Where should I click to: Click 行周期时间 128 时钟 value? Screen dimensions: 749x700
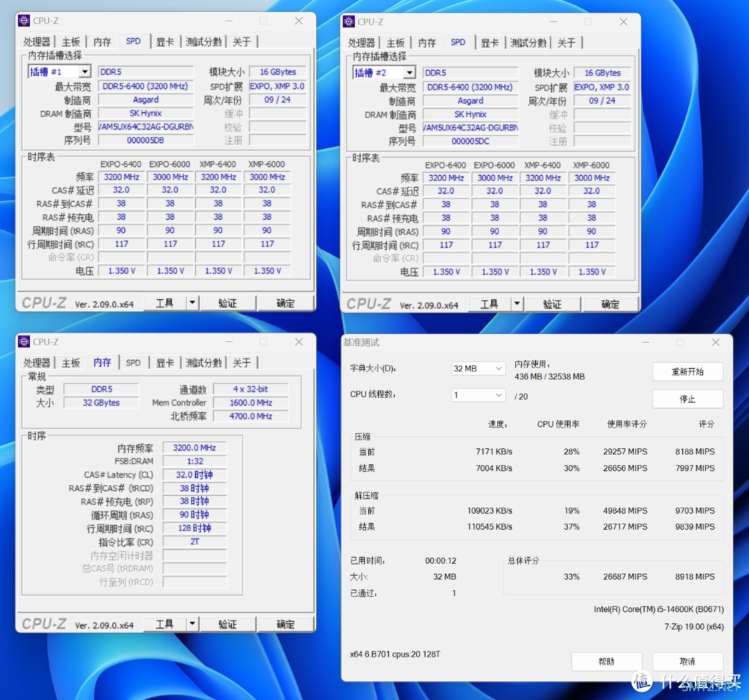194,528
